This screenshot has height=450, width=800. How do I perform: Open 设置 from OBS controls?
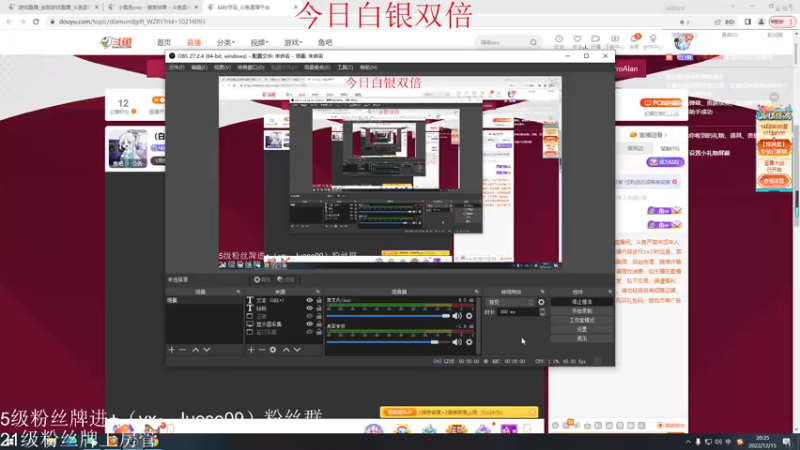pos(582,330)
